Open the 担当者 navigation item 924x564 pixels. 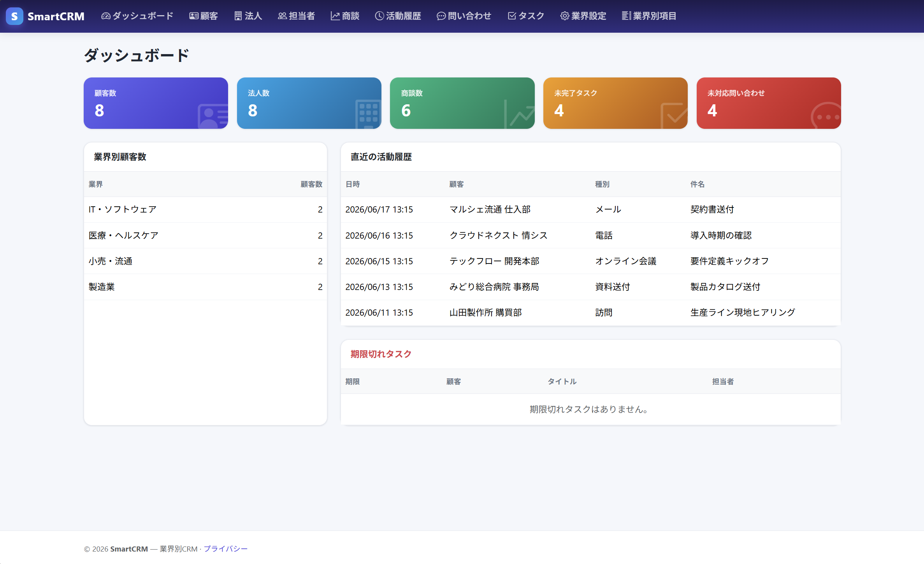coord(297,16)
